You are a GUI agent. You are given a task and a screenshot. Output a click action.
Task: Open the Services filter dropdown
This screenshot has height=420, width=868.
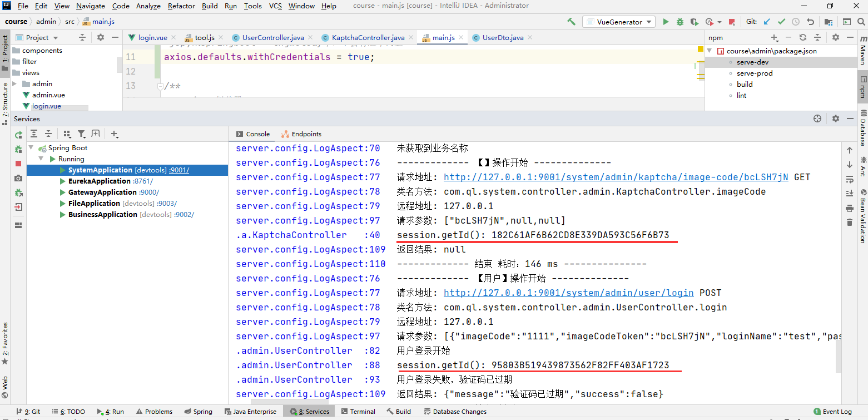pyautogui.click(x=82, y=134)
